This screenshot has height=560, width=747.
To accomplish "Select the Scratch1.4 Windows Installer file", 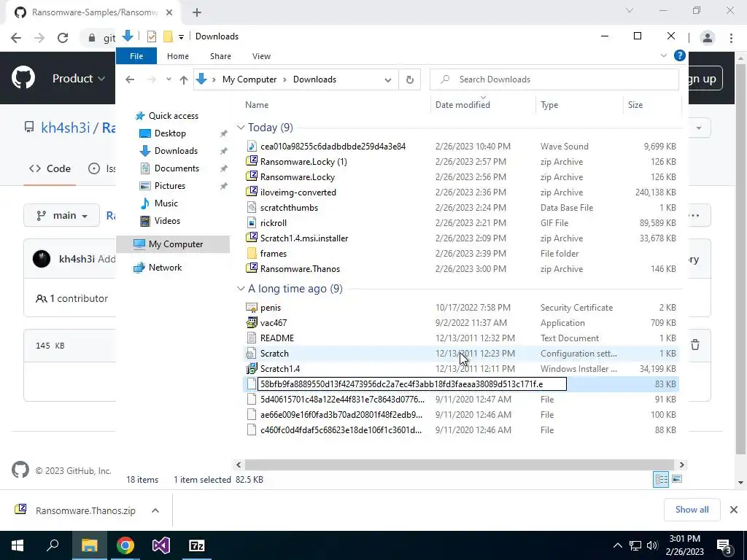I will 279,368.
